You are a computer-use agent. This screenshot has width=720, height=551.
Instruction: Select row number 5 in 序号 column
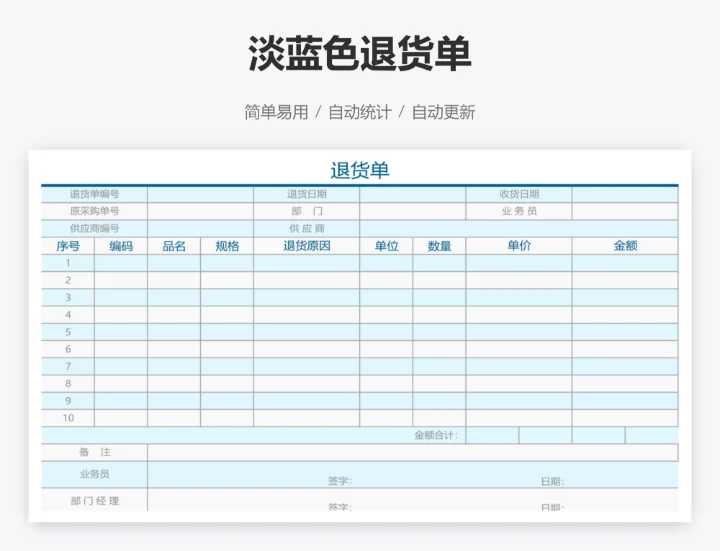(68, 332)
